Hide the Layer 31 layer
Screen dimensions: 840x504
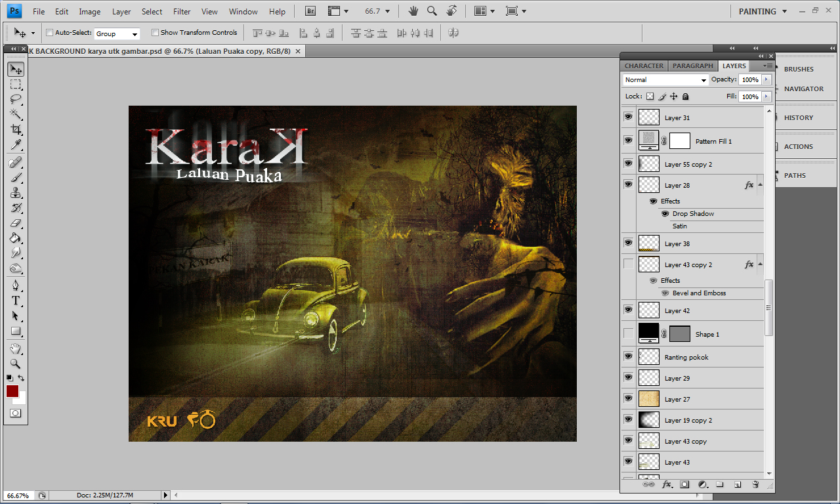[x=628, y=117]
